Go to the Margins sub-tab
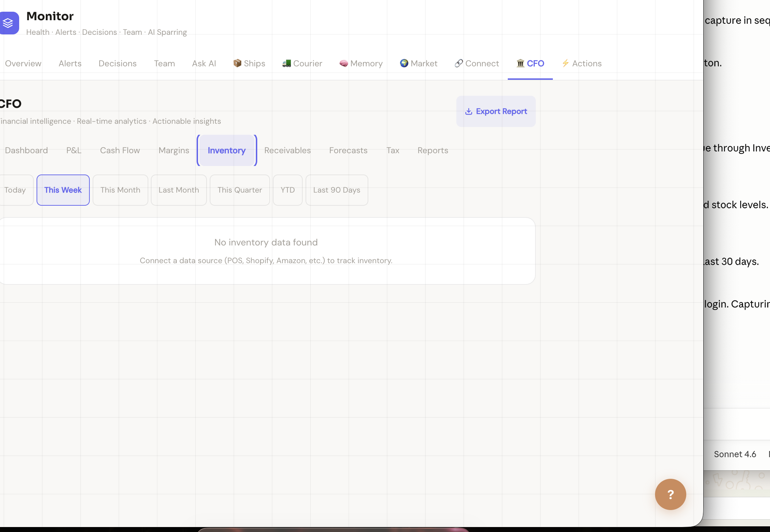The width and height of the screenshot is (770, 532). (174, 150)
